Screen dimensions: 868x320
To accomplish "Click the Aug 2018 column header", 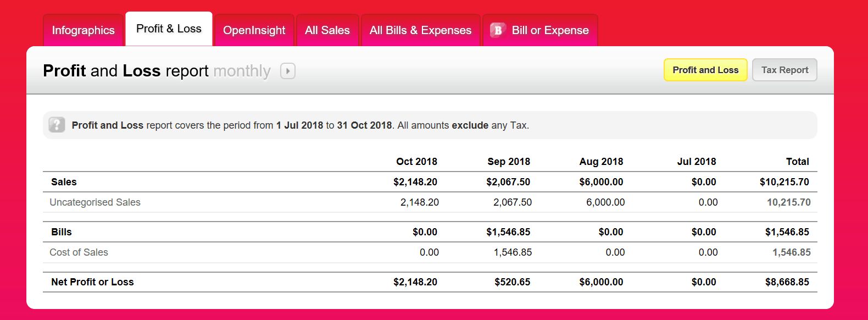I will (601, 162).
